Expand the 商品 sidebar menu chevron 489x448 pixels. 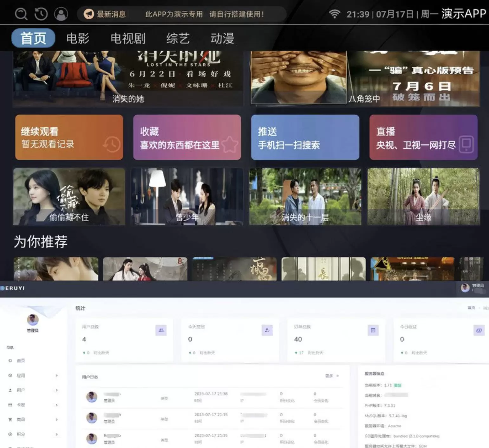pos(57,419)
